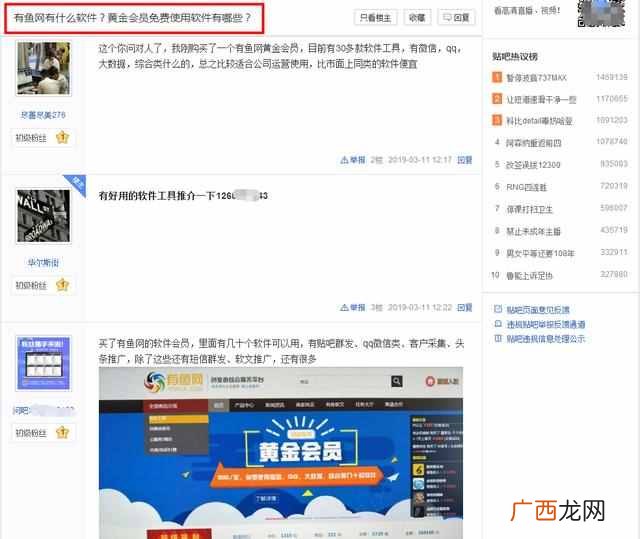Open hot topic 禁止未成年主播
This screenshot has height=539, width=640.
533,231
